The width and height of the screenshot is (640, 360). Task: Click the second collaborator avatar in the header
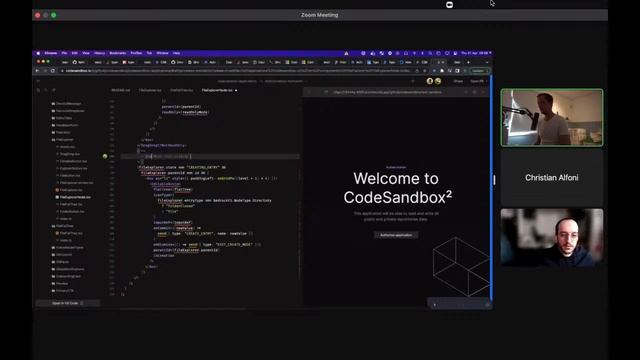[438, 81]
